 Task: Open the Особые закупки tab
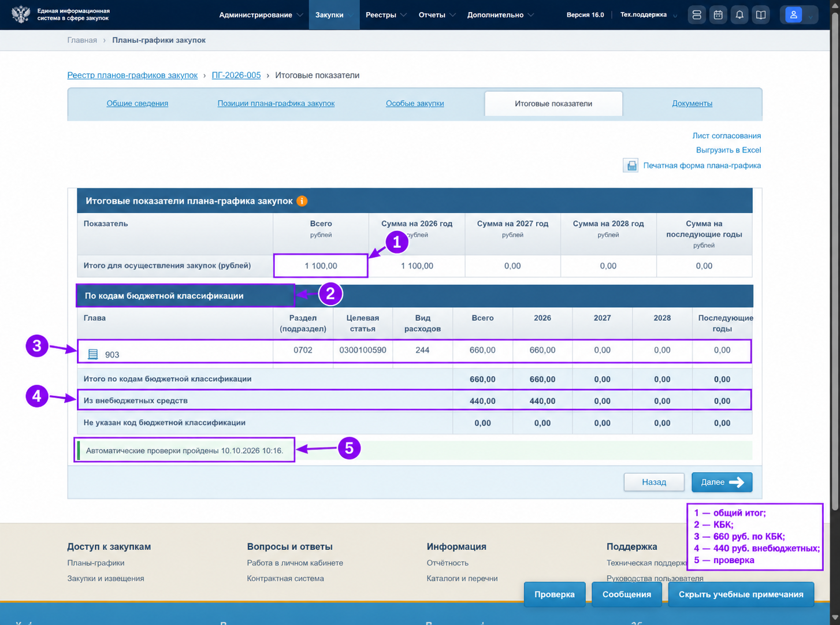pos(415,103)
